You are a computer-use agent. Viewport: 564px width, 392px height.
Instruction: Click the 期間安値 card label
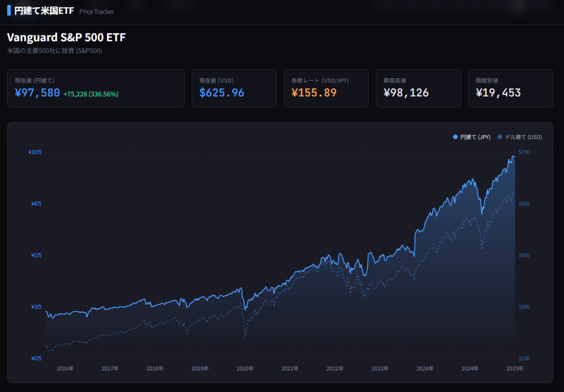487,81
